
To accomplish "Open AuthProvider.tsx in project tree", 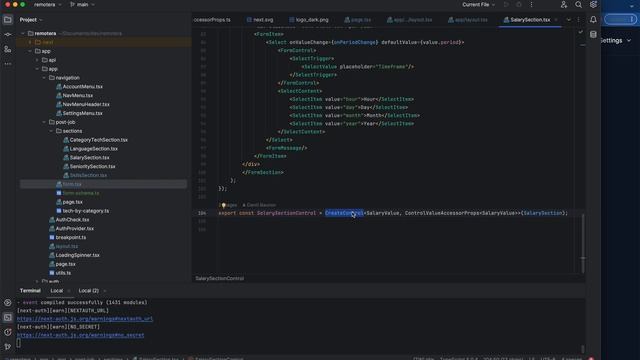I will (x=75, y=229).
